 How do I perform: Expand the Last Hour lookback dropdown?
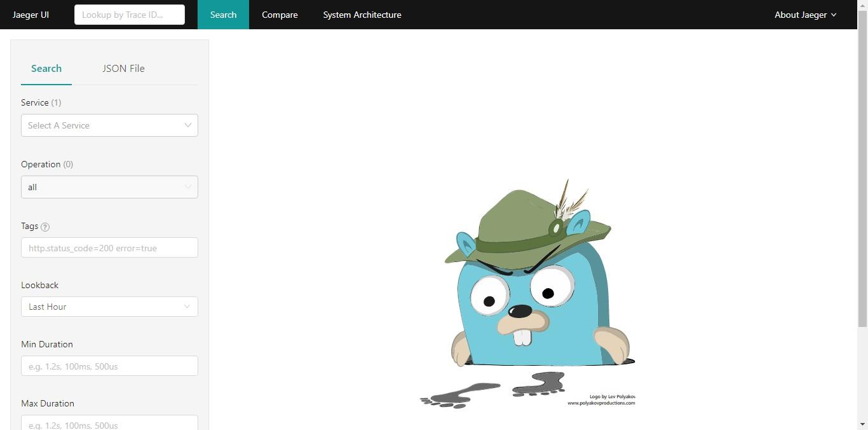point(109,307)
